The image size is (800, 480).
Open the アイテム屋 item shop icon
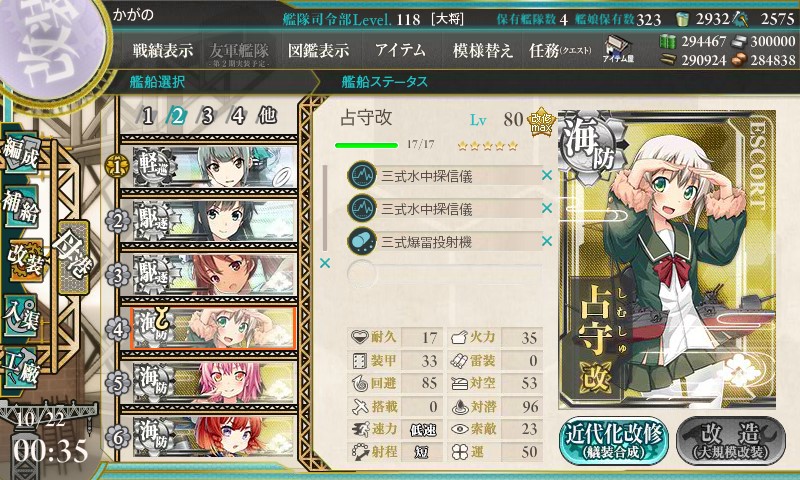[x=618, y=49]
